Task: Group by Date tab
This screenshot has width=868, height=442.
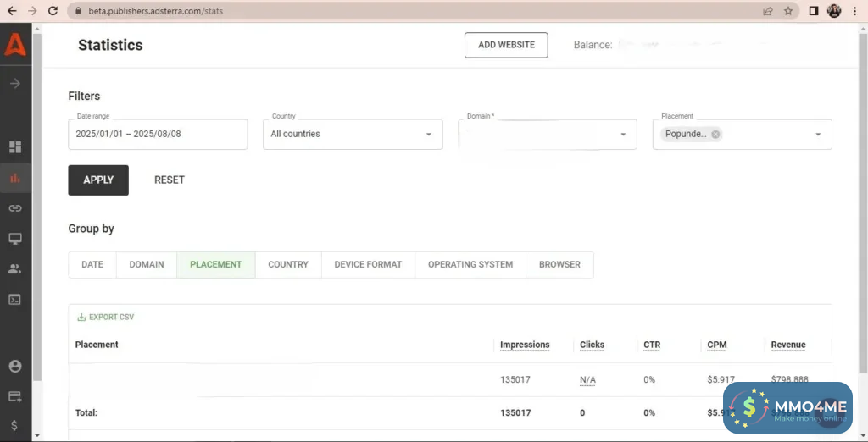Action: point(92,264)
